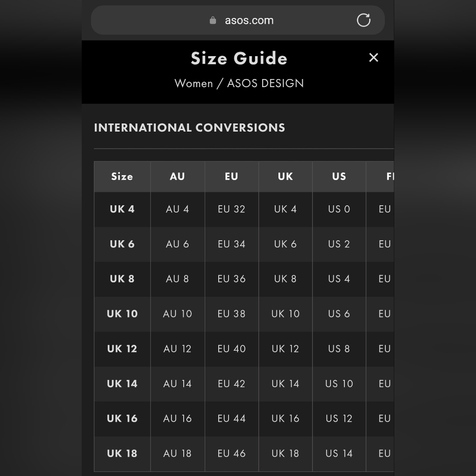
Task: Click the Women / ASOS DESIGN subtitle
Action: tap(239, 83)
